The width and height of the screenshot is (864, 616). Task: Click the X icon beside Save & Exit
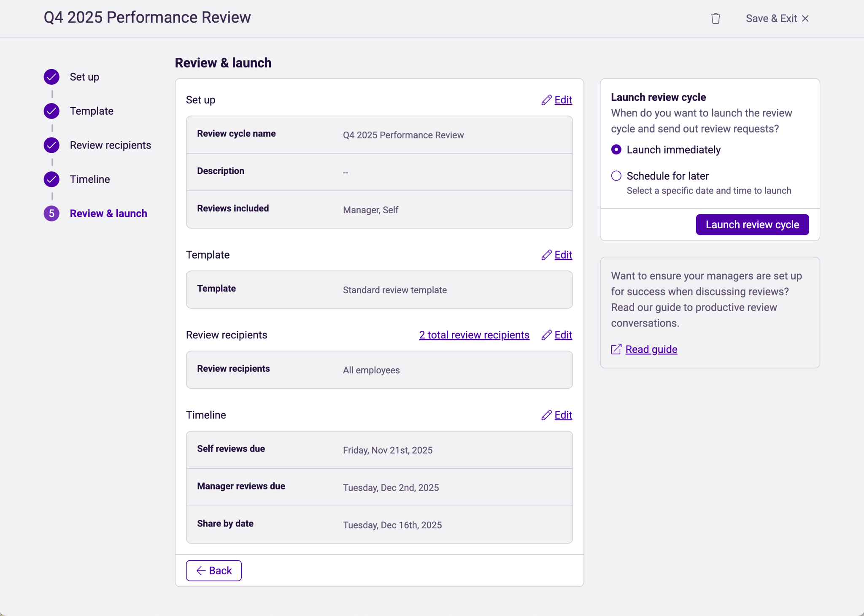tap(805, 19)
